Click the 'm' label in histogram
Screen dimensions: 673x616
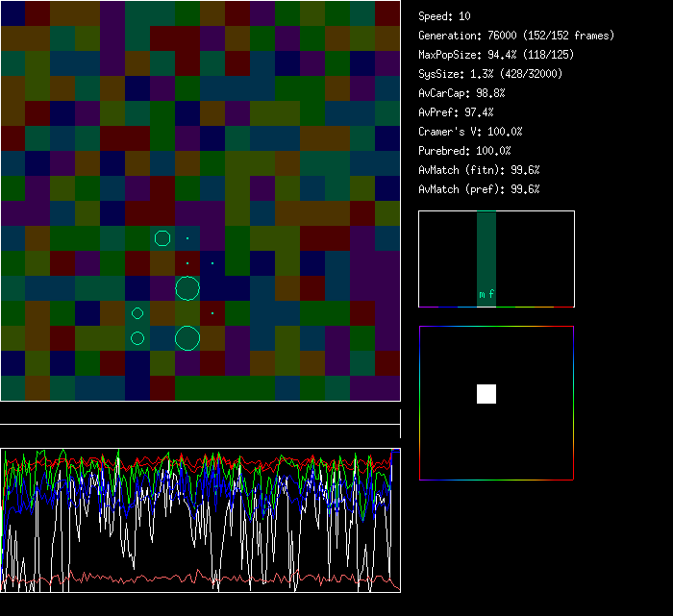(x=482, y=295)
